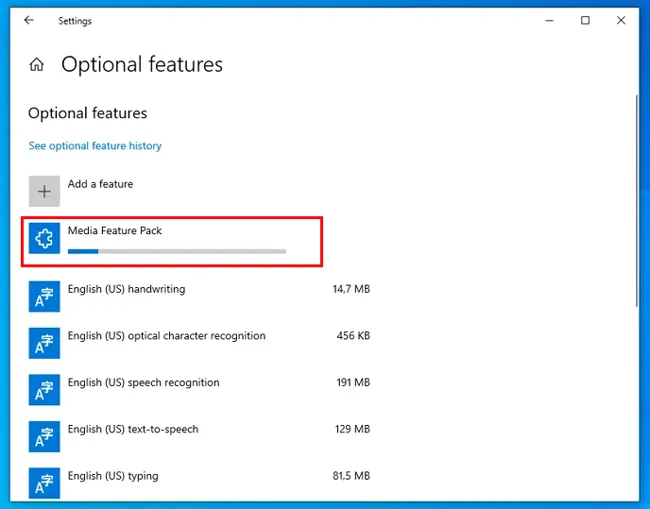Click the speech recognition language icon
The image size is (650, 509).
(x=44, y=390)
